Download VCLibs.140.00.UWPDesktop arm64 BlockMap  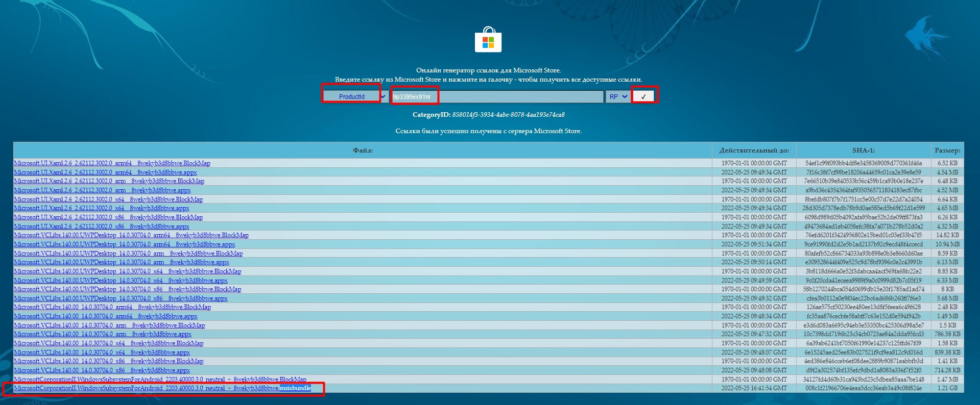[131, 235]
